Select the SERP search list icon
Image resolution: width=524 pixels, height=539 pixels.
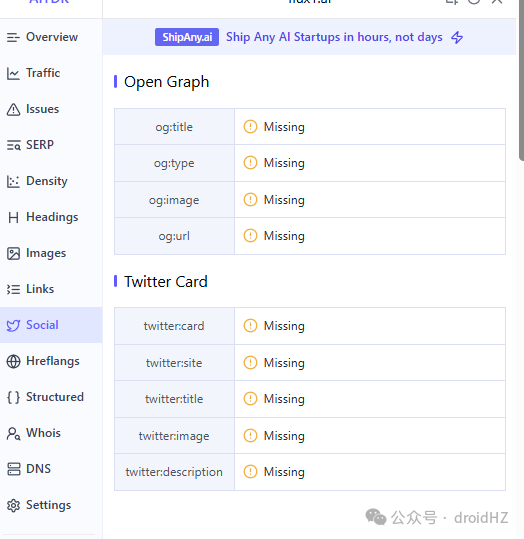tap(13, 145)
